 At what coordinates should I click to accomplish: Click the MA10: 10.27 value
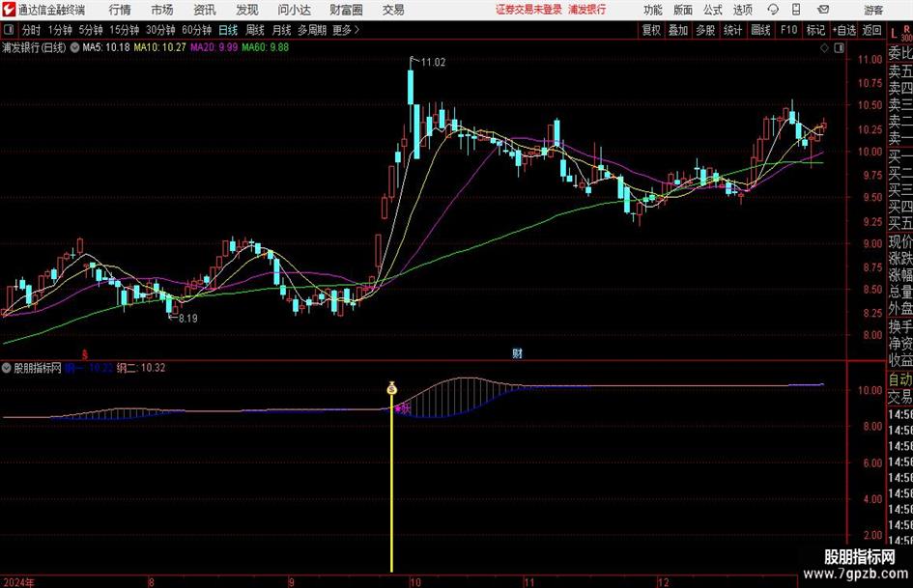coord(159,47)
